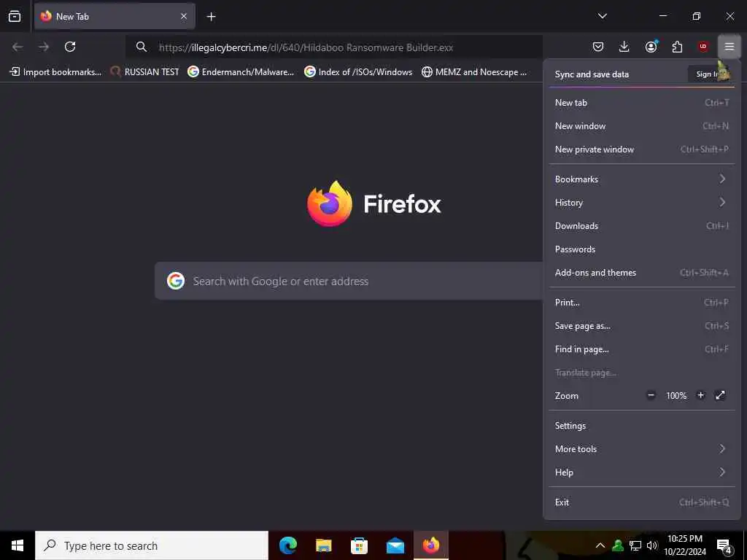Open the extensions puzzle icon
The image size is (747, 560).
(x=677, y=47)
